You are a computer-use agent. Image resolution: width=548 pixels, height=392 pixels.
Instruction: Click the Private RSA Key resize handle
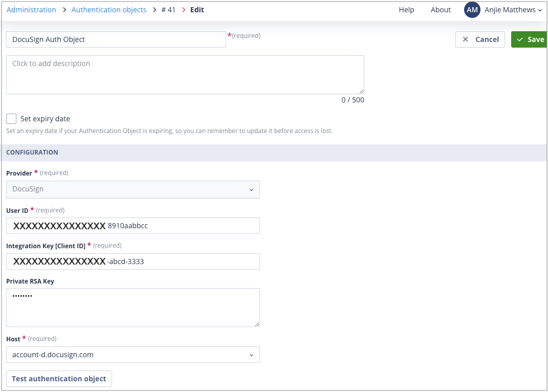[257, 324]
